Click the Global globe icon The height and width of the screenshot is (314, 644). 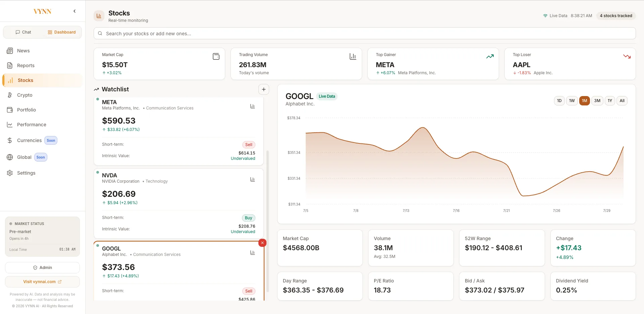tap(10, 157)
